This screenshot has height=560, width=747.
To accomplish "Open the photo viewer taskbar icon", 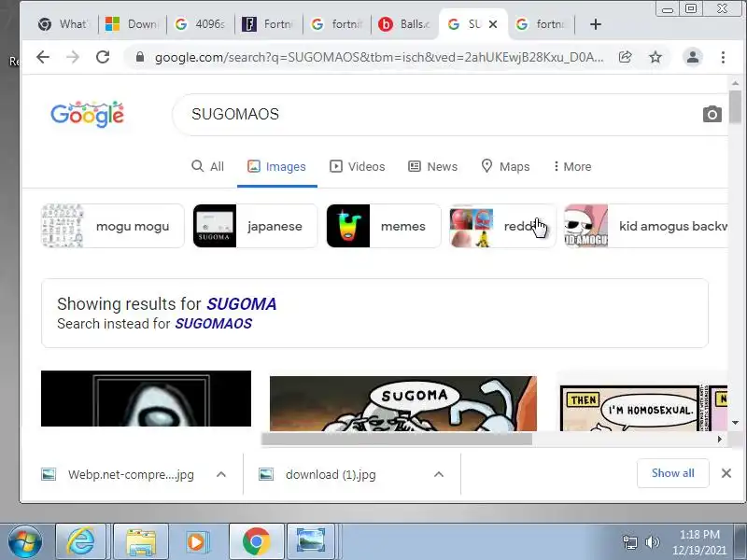I will (311, 542).
